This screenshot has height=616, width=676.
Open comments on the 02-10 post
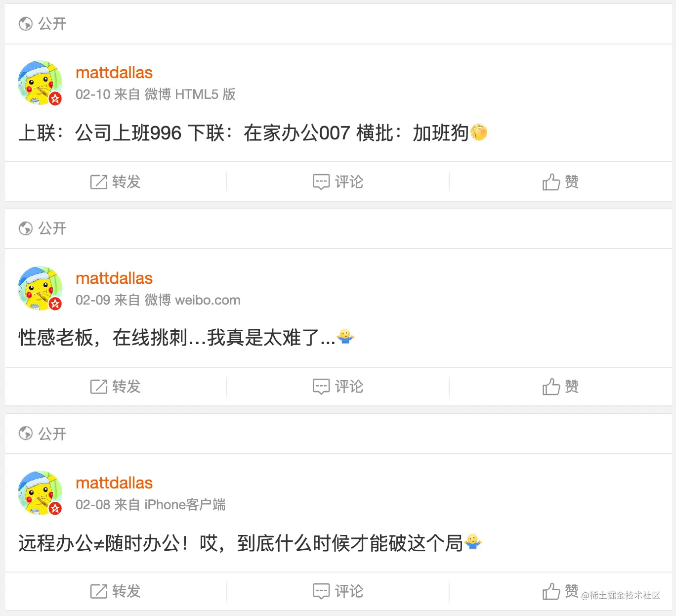coord(338,182)
